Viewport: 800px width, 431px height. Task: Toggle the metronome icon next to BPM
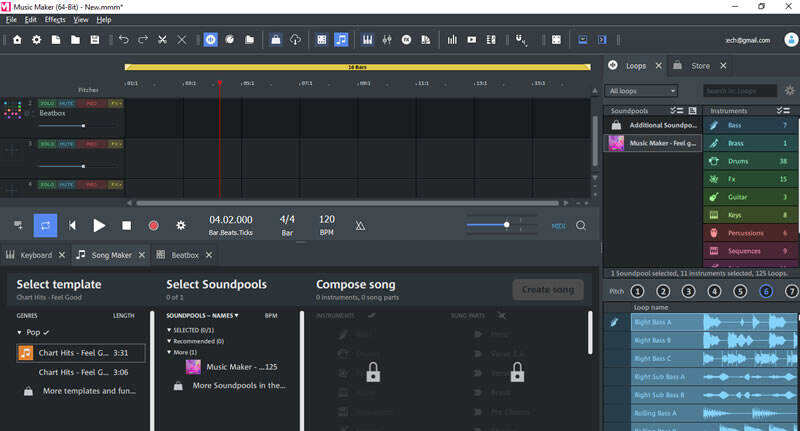[x=360, y=225]
